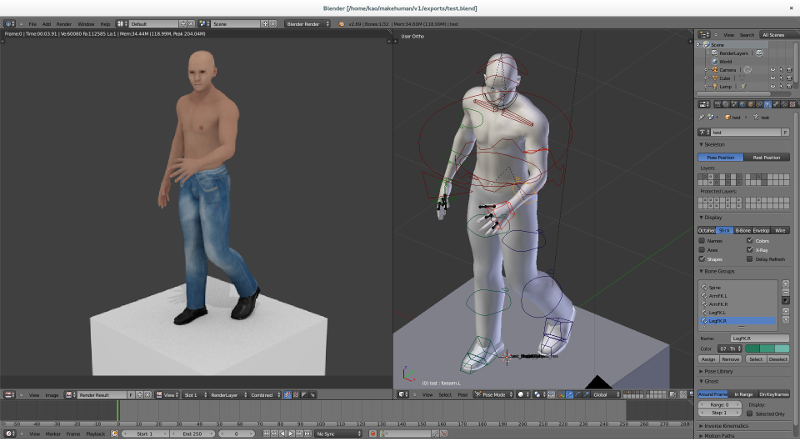Select the Cube object in outliner
800x439 pixels.
click(x=726, y=78)
